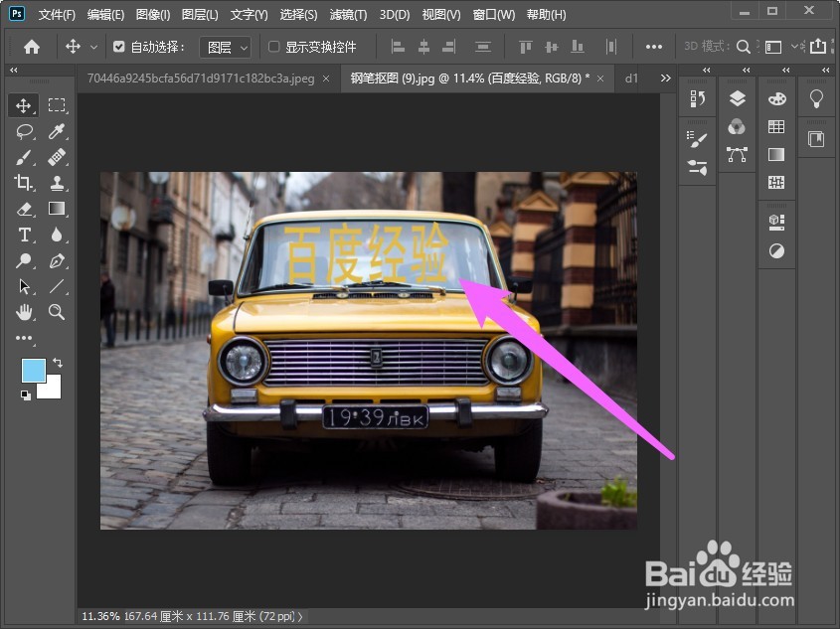Enable the 显示变换控件 checkbox
This screenshot has height=629, width=840.
coord(273,47)
